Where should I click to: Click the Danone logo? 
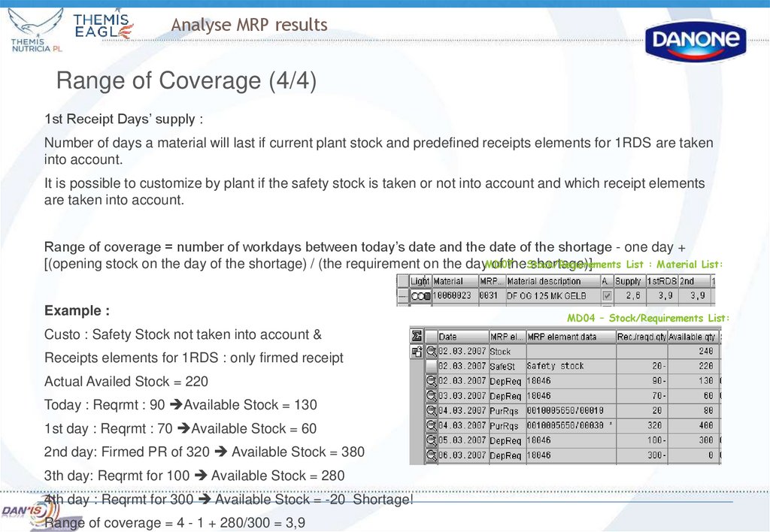[x=696, y=39]
